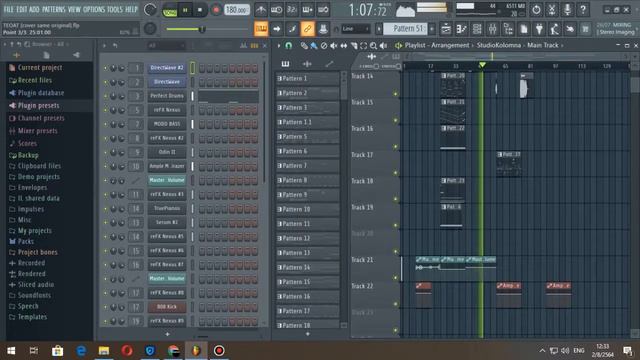
Task: Toggle Song mode button
Action: click(x=169, y=10)
